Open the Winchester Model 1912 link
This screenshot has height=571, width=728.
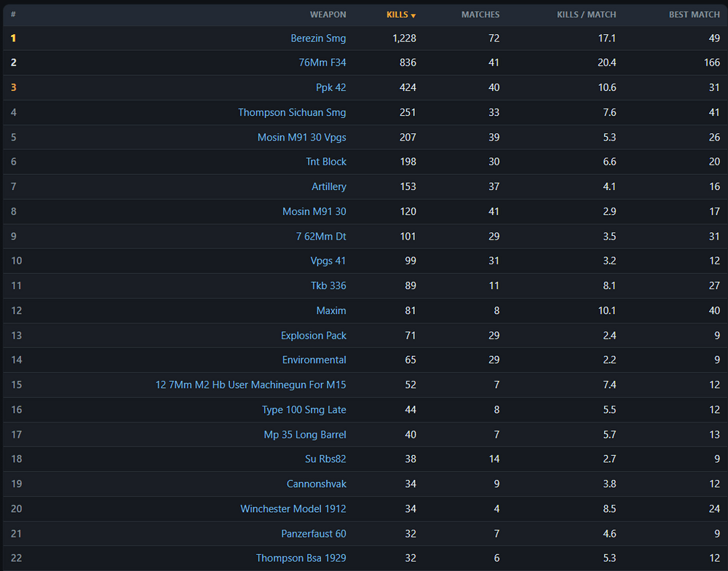(293, 509)
